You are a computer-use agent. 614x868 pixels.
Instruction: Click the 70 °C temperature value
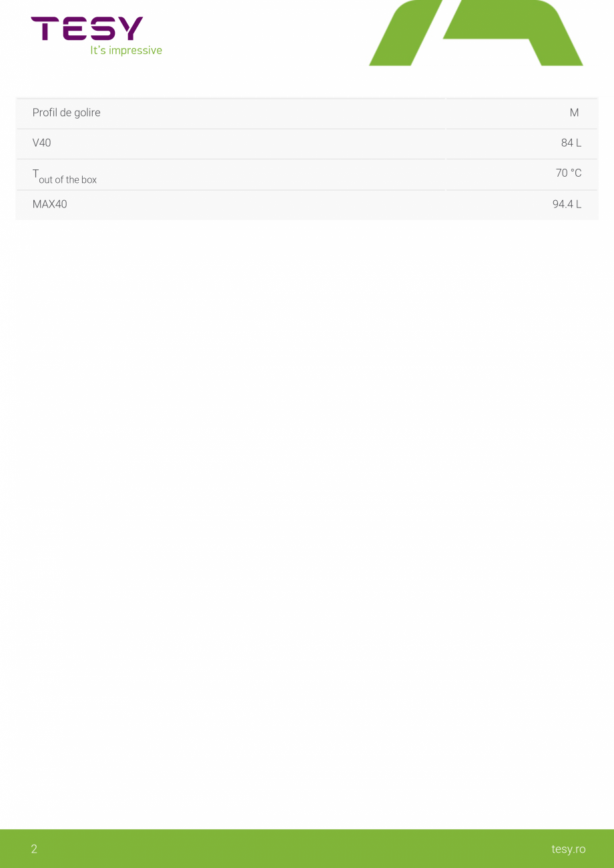pyautogui.click(x=569, y=173)
